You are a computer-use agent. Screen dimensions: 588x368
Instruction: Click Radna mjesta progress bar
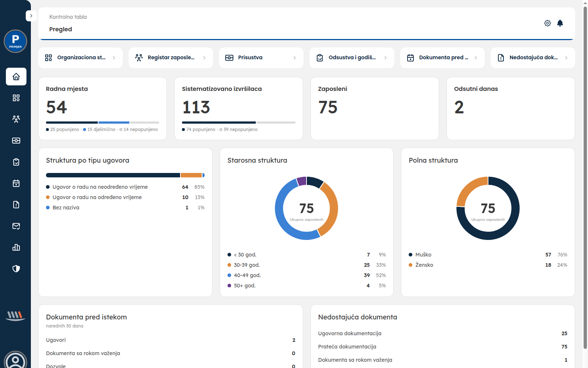tap(103, 123)
